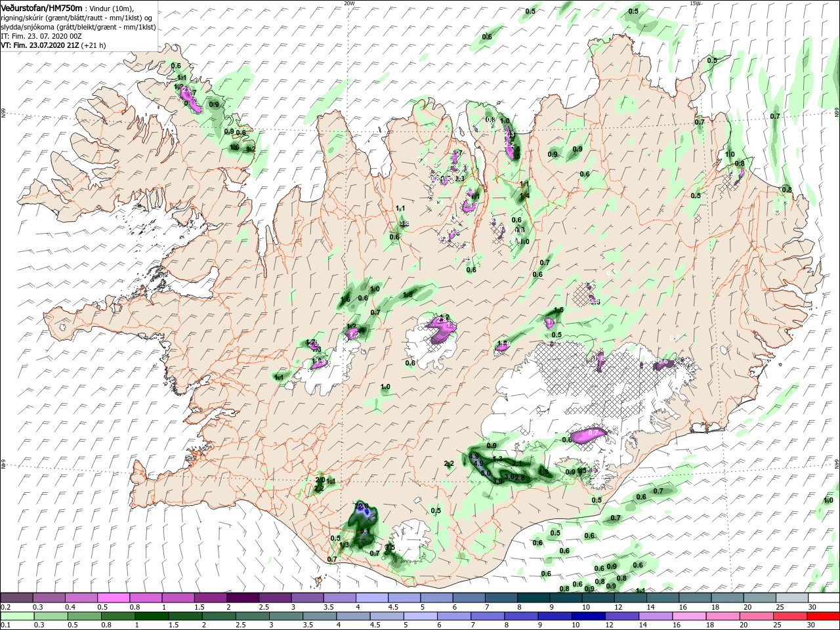
Task: Click the 2.1 precipitation value on the map
Action: pyautogui.click(x=517, y=463)
